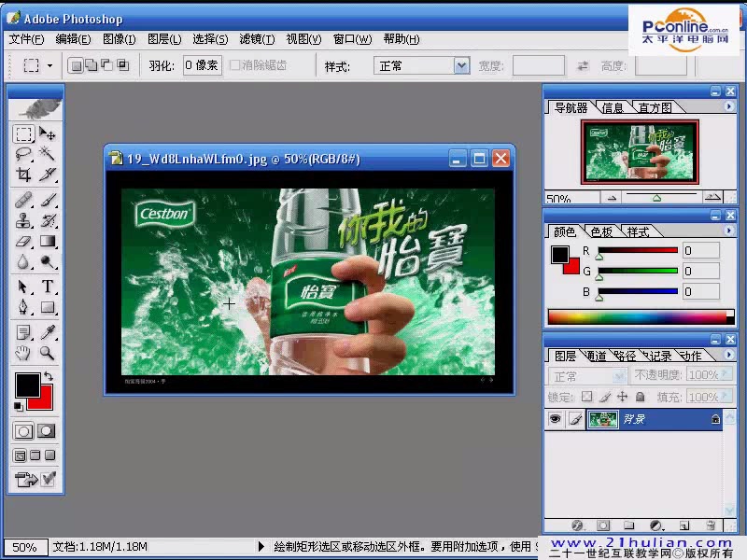The height and width of the screenshot is (560, 747).
Task: Select the Rectangle shape tool
Action: pos(48,307)
